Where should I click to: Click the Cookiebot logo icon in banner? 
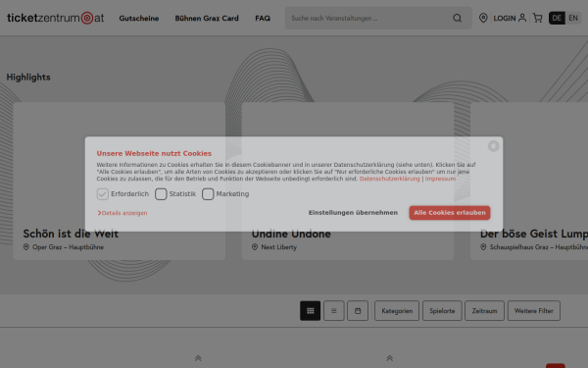point(494,146)
